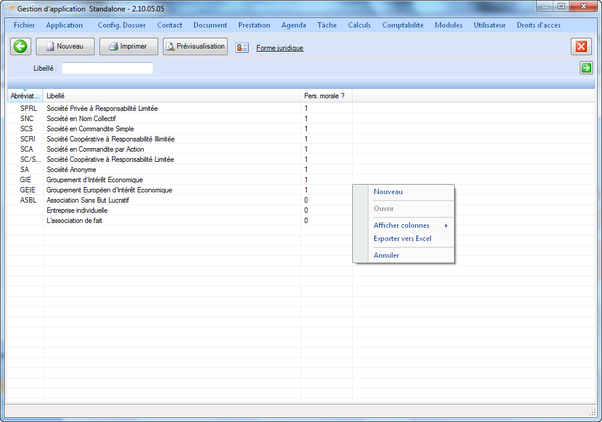Focus the Libellé search field

[x=107, y=68]
